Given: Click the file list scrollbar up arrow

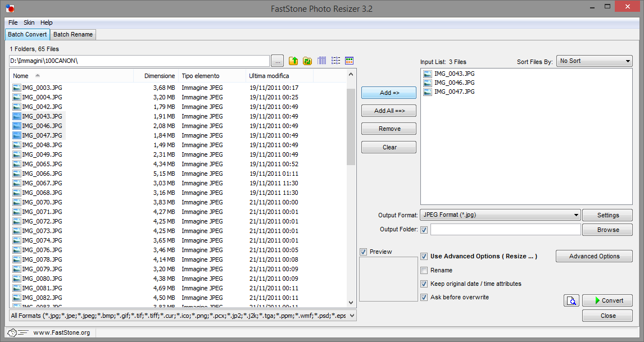Looking at the screenshot, I should tap(351, 74).
